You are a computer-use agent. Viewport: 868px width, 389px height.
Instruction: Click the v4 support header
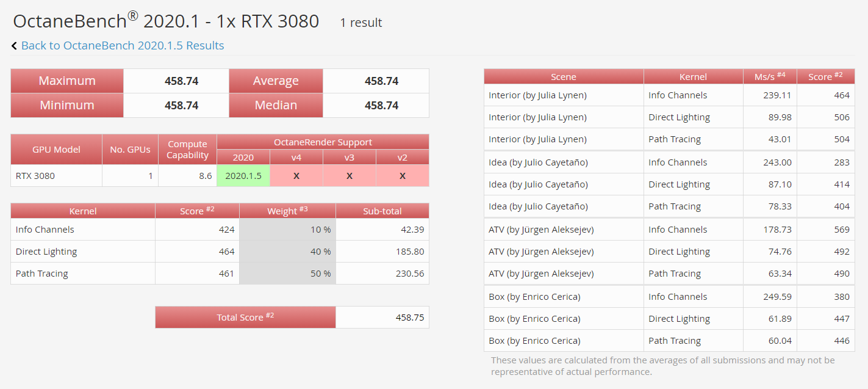pyautogui.click(x=296, y=158)
